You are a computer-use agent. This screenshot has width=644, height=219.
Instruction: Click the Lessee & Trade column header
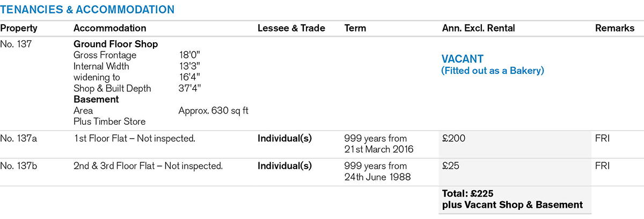(291, 28)
